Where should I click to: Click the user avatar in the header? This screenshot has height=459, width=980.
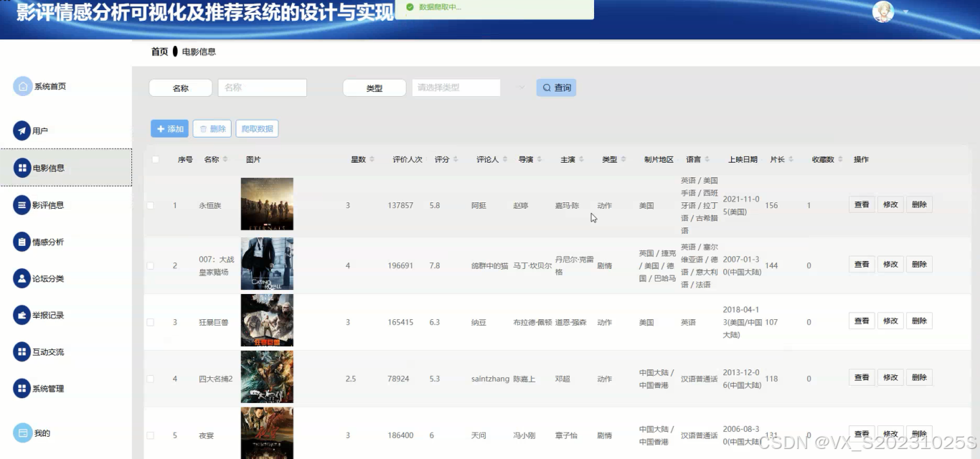883,12
